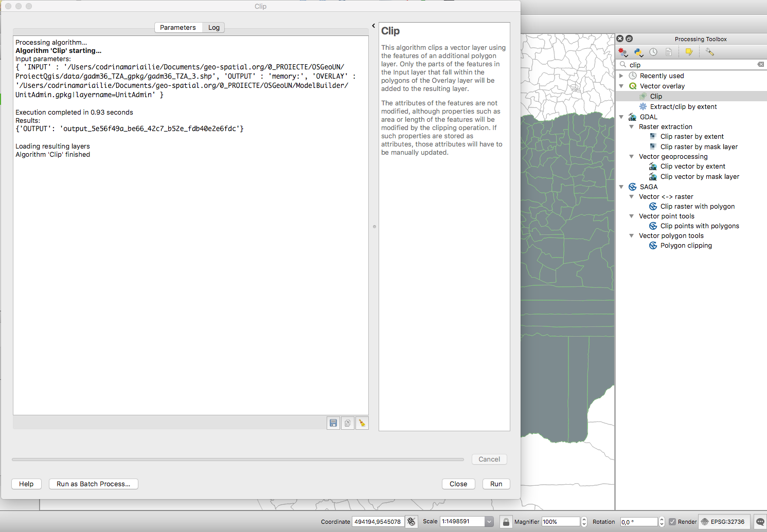This screenshot has width=767, height=532.
Task: Click the yellow edit-in-place features icon
Action: point(689,52)
